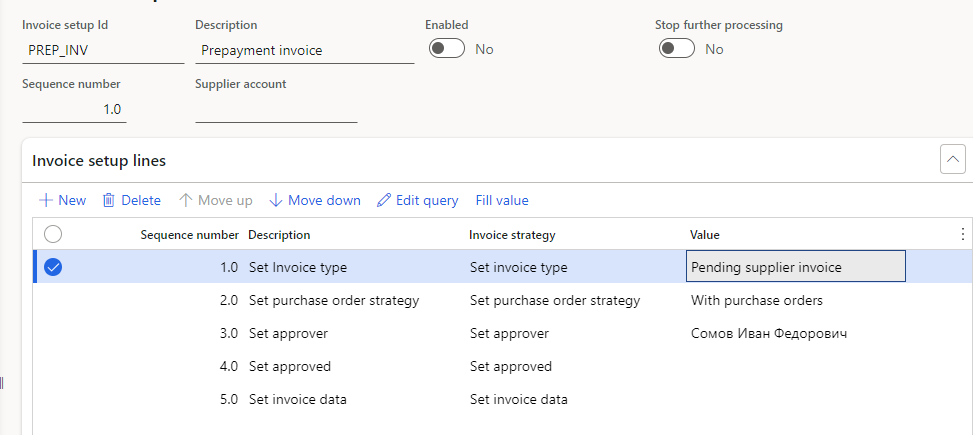
Task: Open the grid column options menu
Action: (962, 234)
